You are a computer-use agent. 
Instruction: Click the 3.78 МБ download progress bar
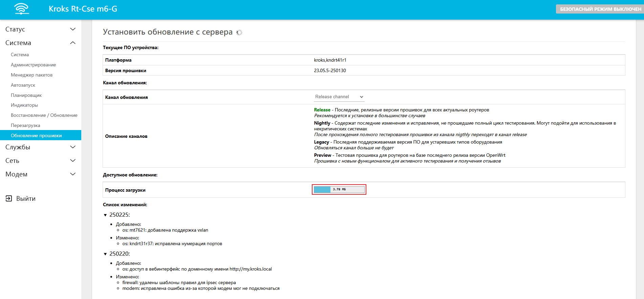click(x=339, y=190)
